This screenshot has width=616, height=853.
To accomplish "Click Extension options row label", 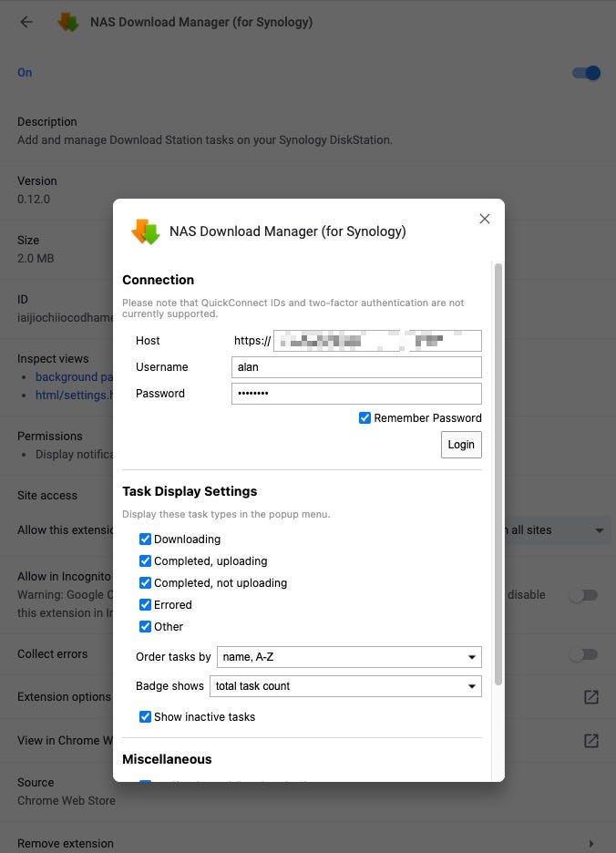I will 64,697.
